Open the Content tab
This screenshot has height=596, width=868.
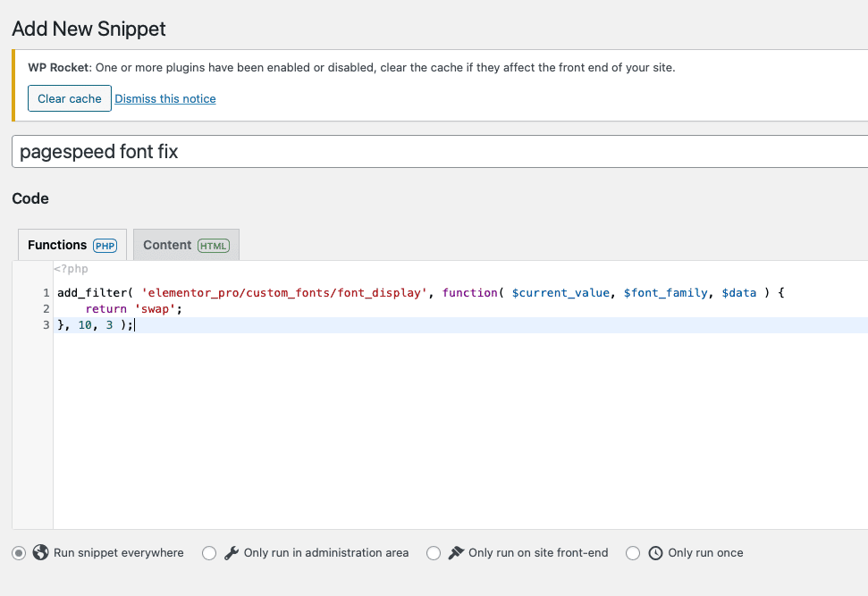tap(186, 245)
